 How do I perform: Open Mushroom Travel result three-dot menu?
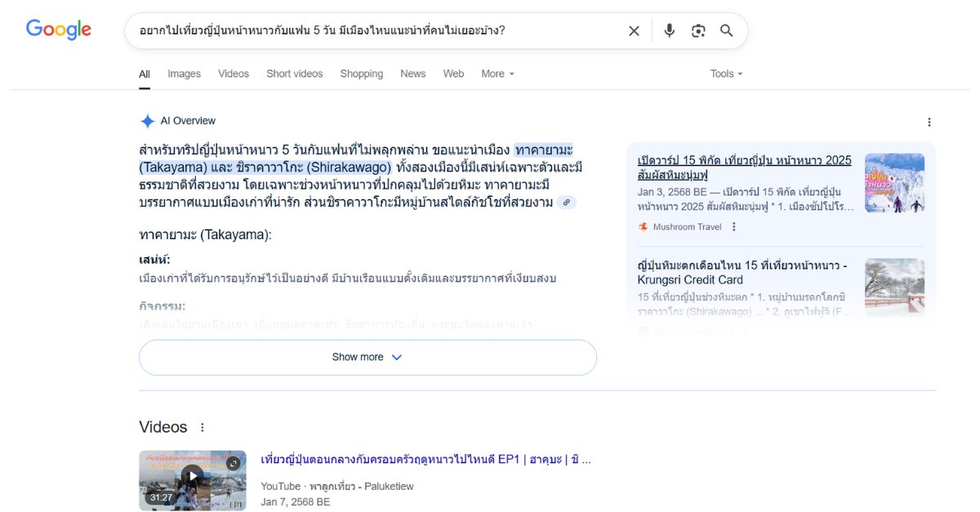click(x=734, y=227)
